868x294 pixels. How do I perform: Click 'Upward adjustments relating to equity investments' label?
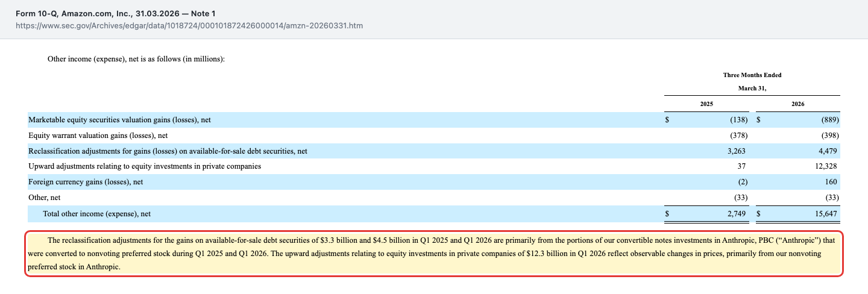[x=145, y=166]
